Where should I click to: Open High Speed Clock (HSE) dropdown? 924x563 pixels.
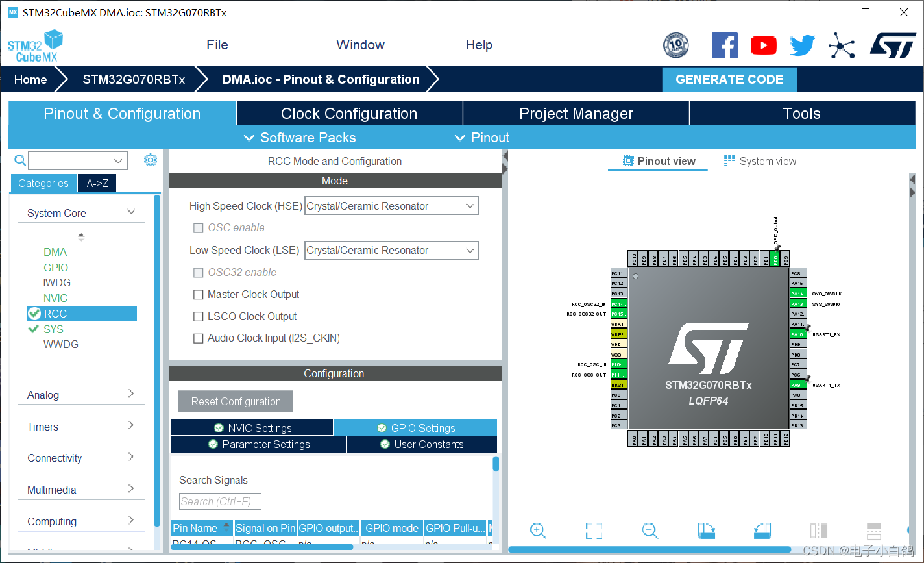(391, 206)
